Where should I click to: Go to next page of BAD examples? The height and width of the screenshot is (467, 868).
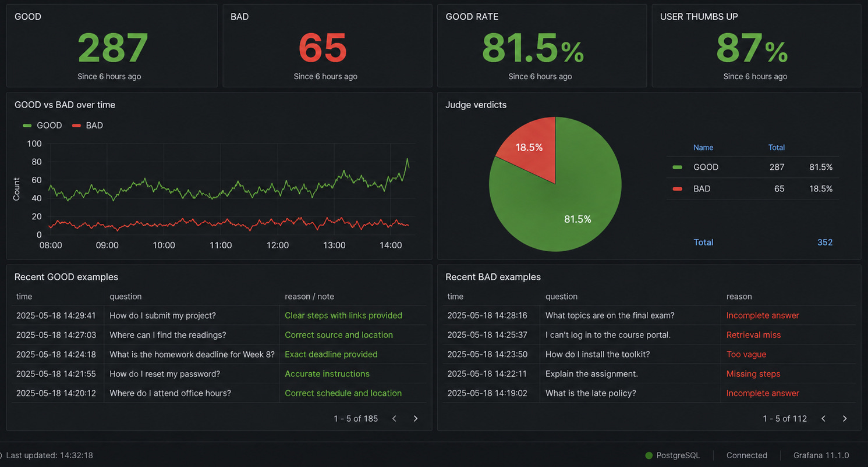pos(844,418)
